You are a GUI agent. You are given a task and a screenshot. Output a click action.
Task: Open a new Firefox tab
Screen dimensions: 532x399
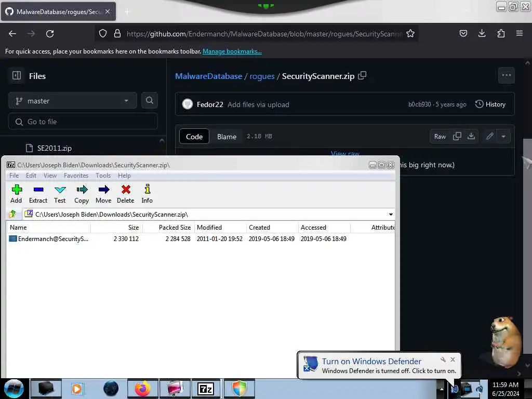pyautogui.click(x=127, y=12)
